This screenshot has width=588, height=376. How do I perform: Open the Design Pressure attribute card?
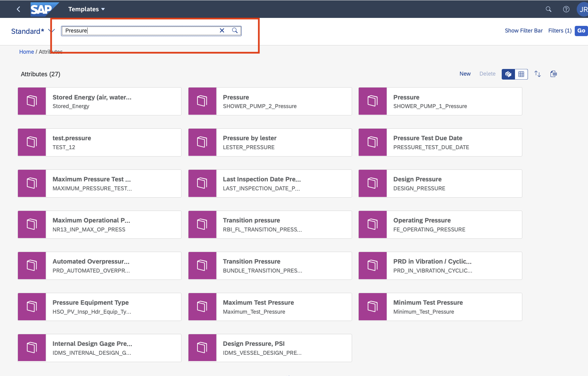tap(440, 183)
